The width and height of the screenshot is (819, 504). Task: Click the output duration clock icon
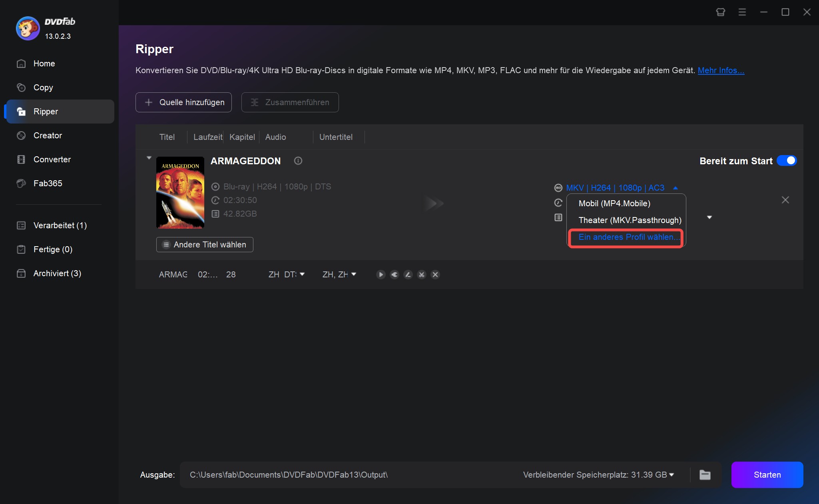[558, 203]
